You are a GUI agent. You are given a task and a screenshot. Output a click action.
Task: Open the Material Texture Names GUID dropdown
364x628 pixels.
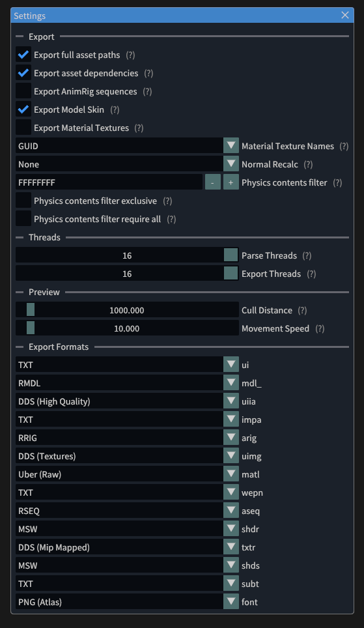point(127,146)
